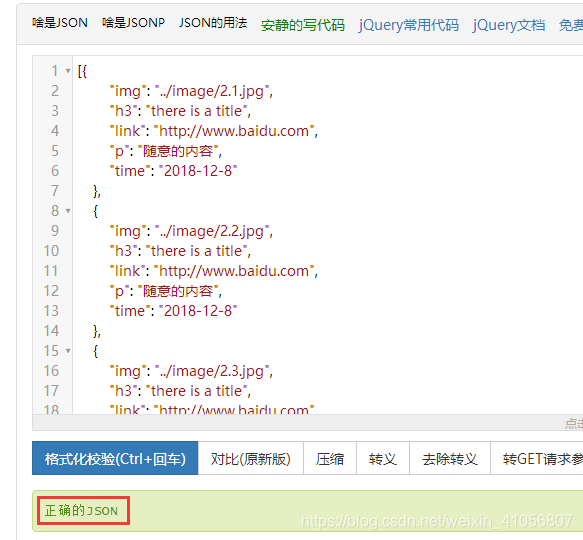583x540 pixels.
Task: Click the editor's bottom status bar
Action: coord(308,422)
